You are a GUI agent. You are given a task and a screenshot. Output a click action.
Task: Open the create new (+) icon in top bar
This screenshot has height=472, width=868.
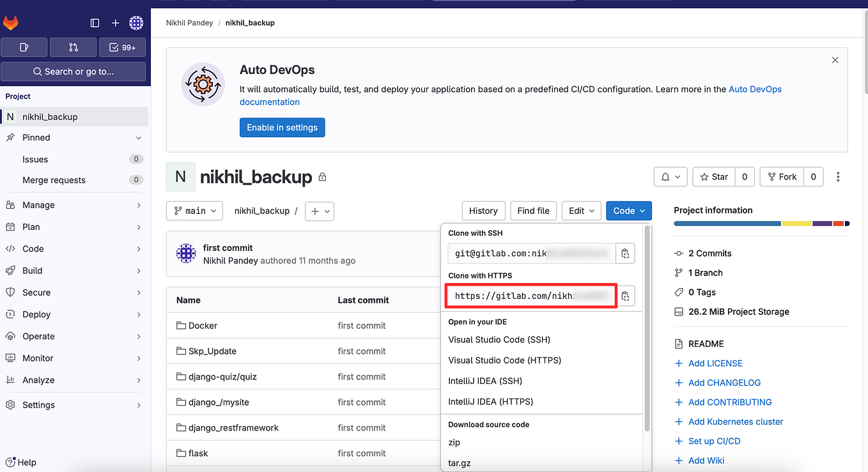(115, 22)
